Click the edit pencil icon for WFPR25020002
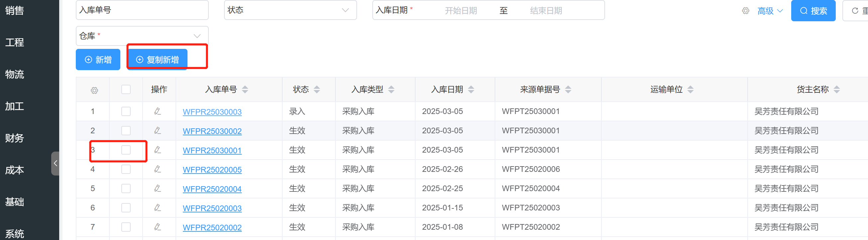Viewport: 868px width, 240px height. coord(157,227)
